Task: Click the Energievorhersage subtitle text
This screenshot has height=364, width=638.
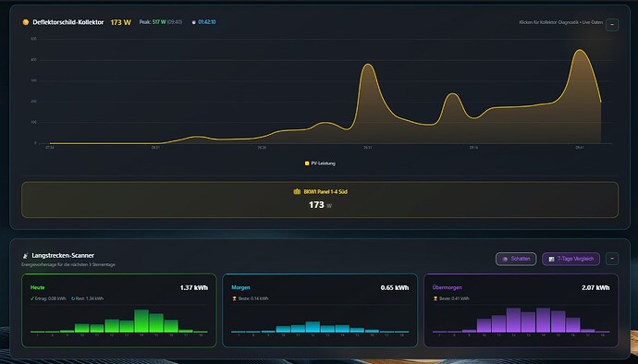Action: point(67,264)
